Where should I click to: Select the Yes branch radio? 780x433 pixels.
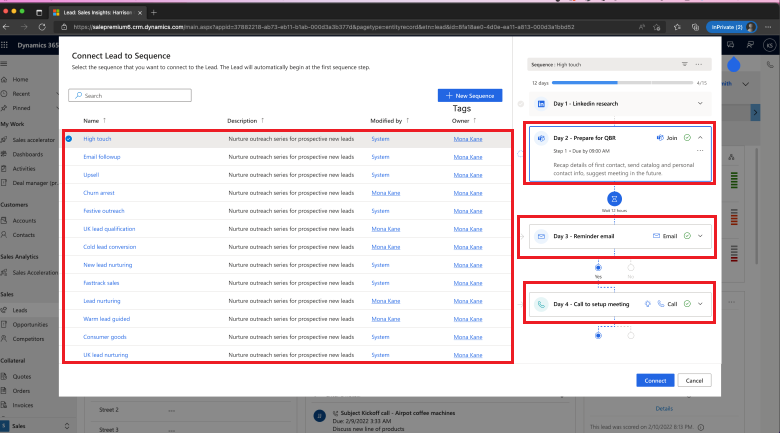(x=598, y=268)
